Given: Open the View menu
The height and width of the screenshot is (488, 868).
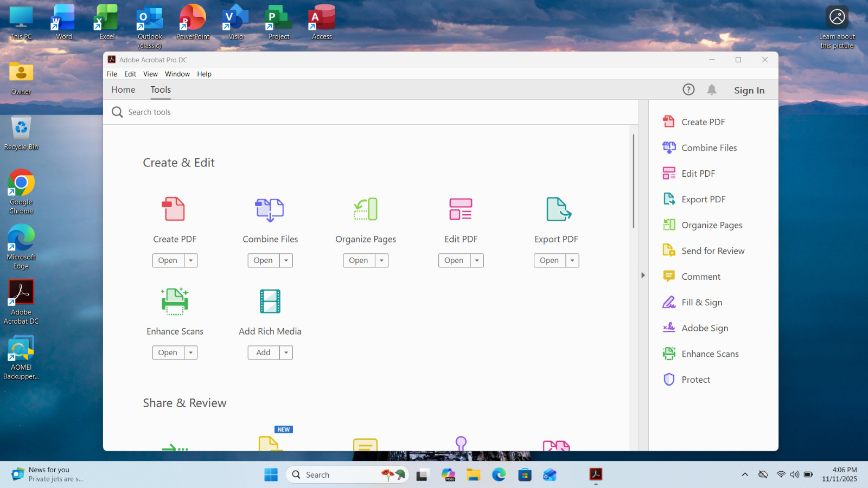Looking at the screenshot, I should coord(150,74).
